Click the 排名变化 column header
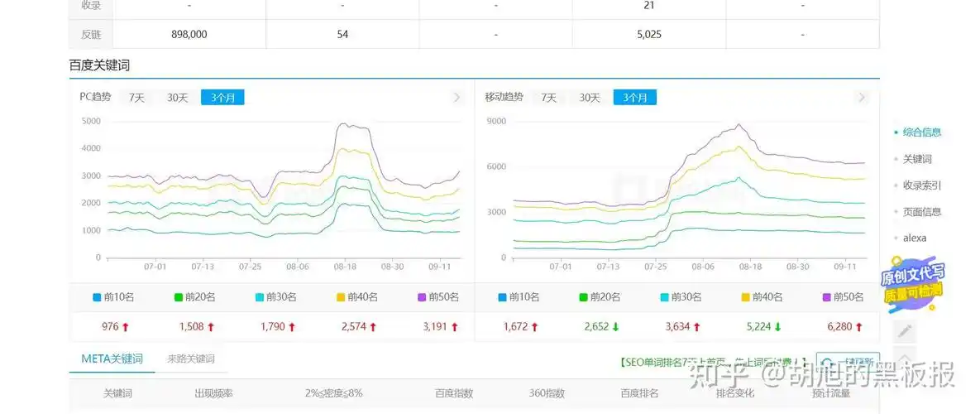The width and height of the screenshot is (980, 414). click(x=736, y=394)
